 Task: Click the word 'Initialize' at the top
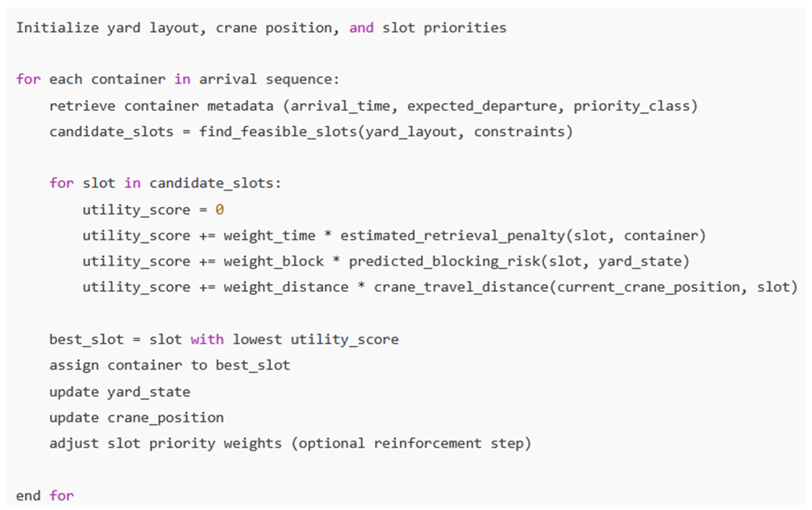pos(57,28)
